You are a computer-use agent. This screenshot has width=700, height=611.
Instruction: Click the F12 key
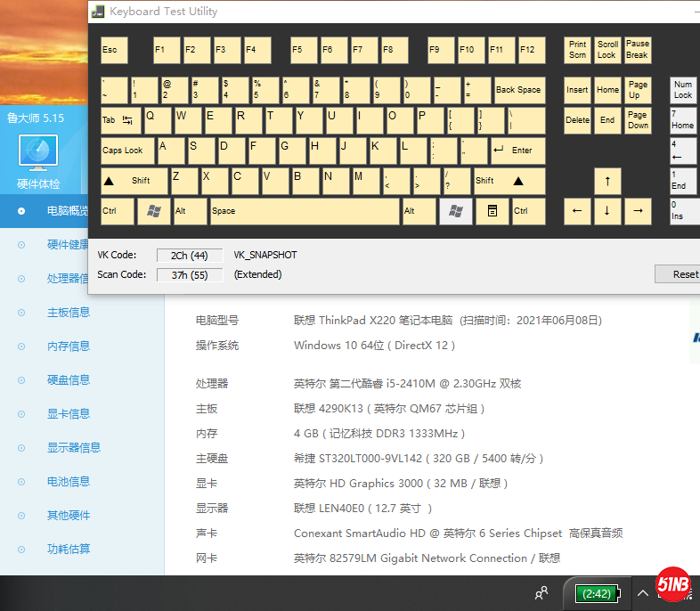tap(533, 50)
